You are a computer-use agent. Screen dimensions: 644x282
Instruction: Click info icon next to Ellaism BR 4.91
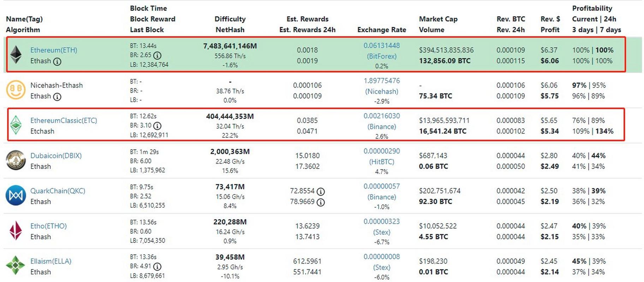point(157,266)
